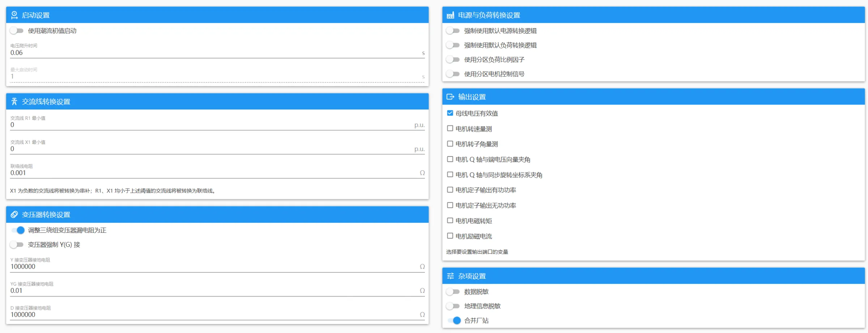Viewport: 868px width, 333px height.
Task: Click the 杂项设置 sliders icon
Action: [x=450, y=276]
